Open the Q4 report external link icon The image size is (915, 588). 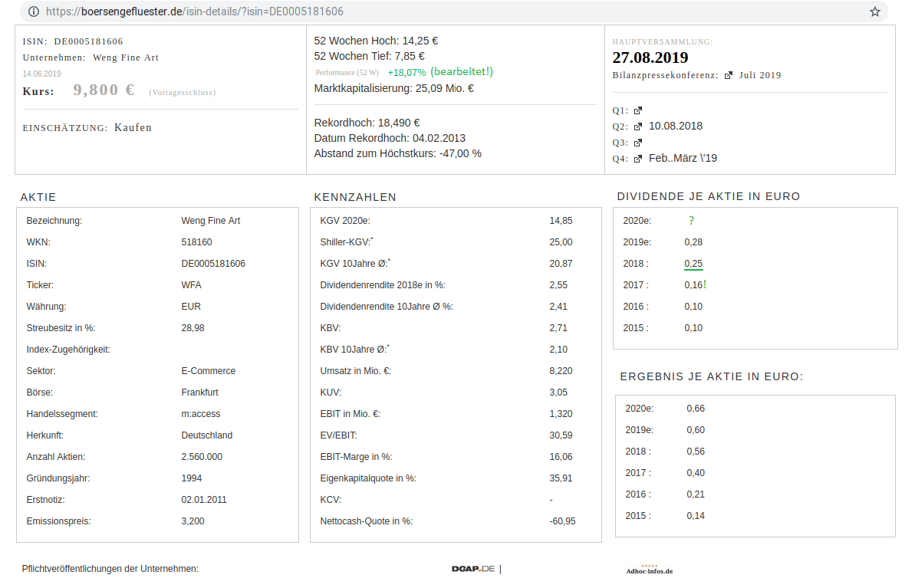click(x=638, y=159)
